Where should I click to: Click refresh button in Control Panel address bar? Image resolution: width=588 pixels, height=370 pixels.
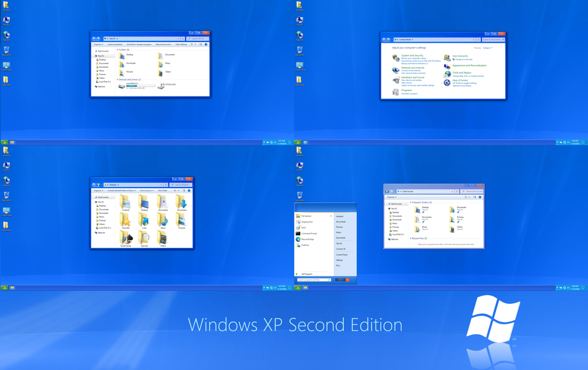coord(479,39)
